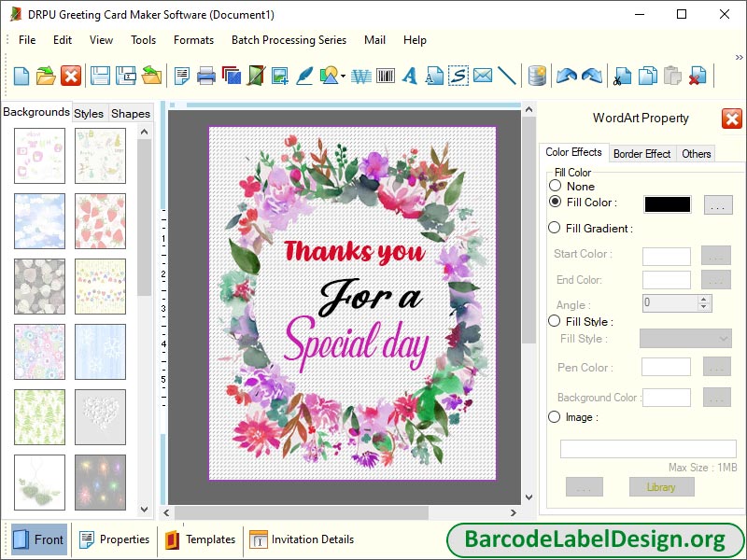Image resolution: width=747 pixels, height=560 pixels.
Task: Click the Library button
Action: (662, 486)
